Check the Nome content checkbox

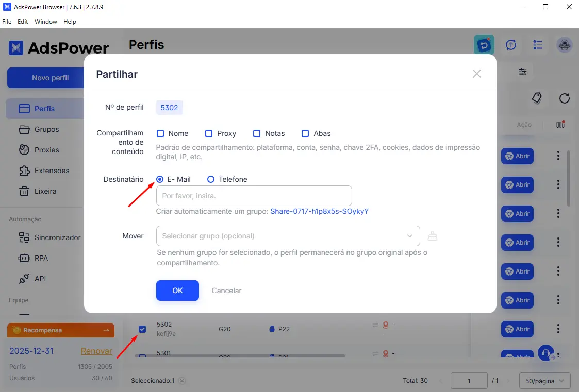pyautogui.click(x=160, y=133)
